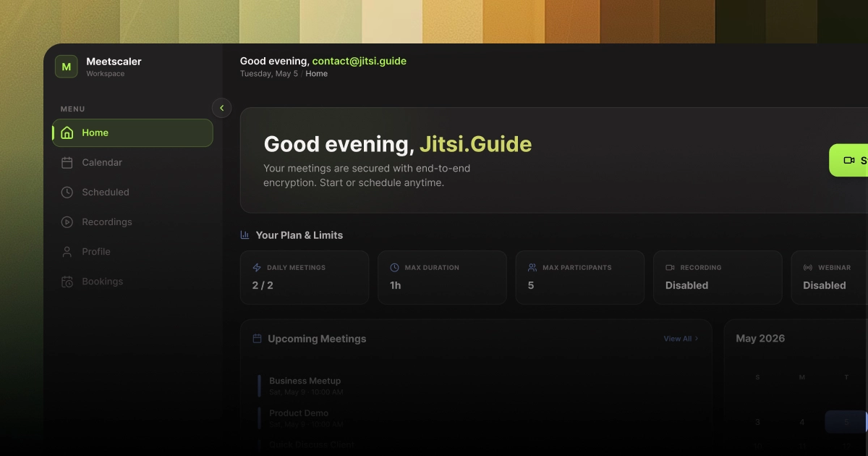Collapse the sidebar with the chevron button

pos(221,108)
